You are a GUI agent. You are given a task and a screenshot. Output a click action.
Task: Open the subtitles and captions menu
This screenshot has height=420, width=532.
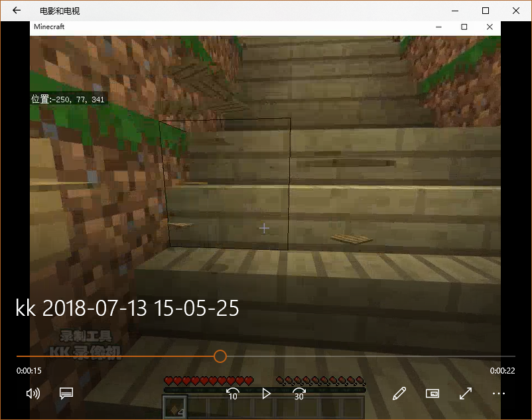(x=66, y=393)
